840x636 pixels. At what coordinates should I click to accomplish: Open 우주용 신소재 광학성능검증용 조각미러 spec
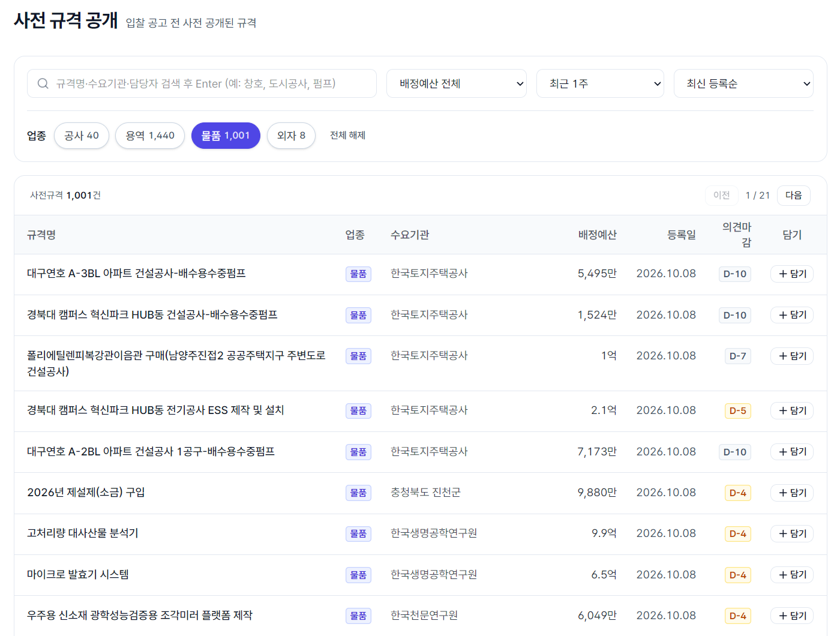140,616
